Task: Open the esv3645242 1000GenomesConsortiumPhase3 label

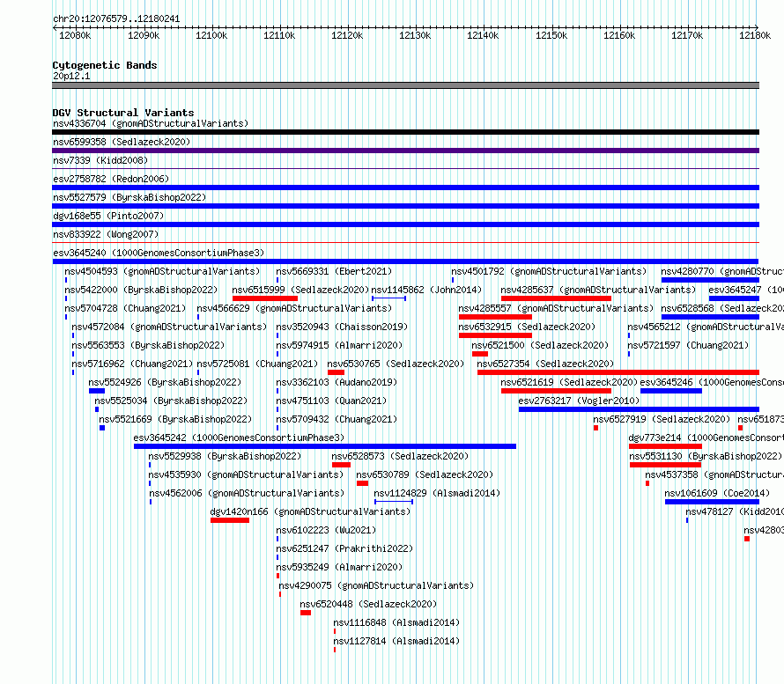Action: coord(239,438)
